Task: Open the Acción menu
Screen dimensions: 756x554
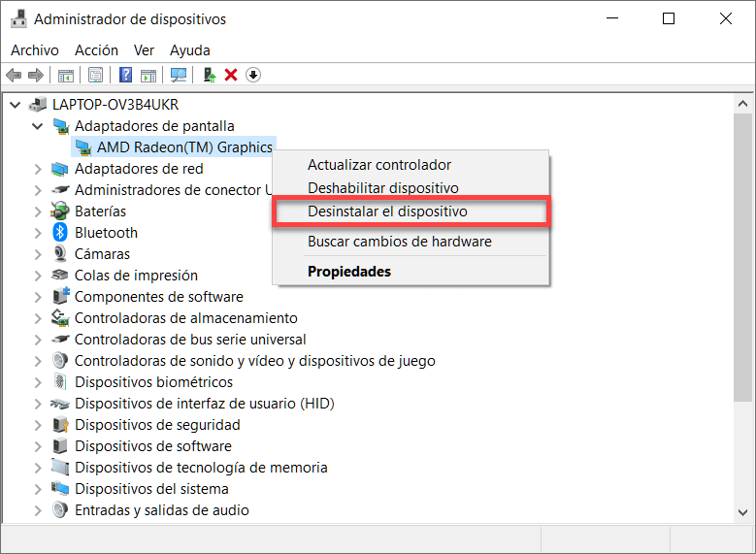Action: [96, 50]
